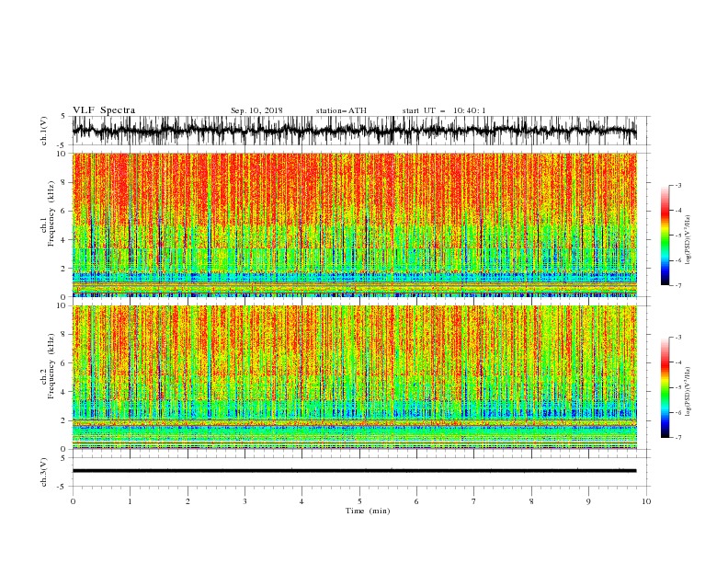The image size is (728, 563).
Task: Click the time axis tick label "0"
Action: [73, 501]
